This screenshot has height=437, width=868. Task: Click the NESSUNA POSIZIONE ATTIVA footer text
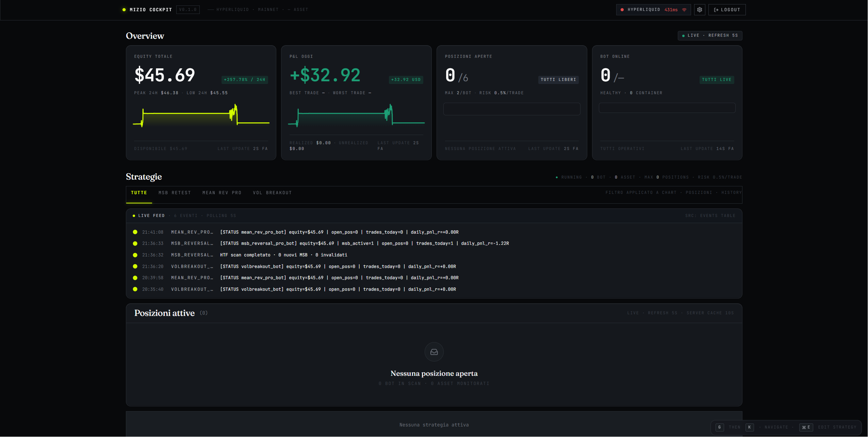480,149
